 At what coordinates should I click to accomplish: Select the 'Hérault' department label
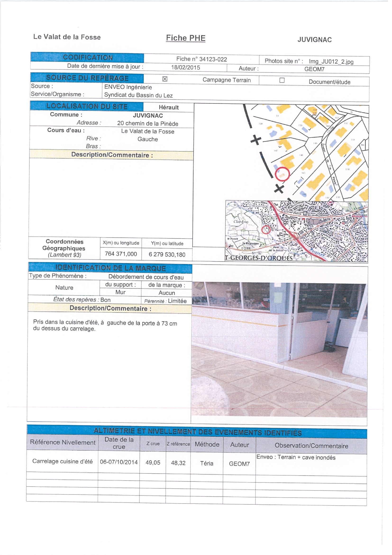[x=169, y=108]
